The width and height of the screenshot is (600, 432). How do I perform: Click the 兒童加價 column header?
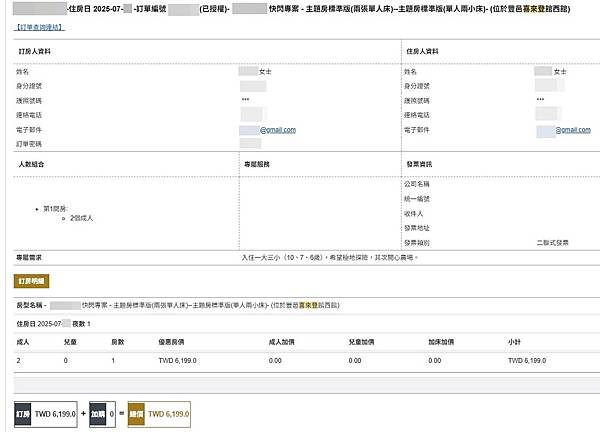361,342
